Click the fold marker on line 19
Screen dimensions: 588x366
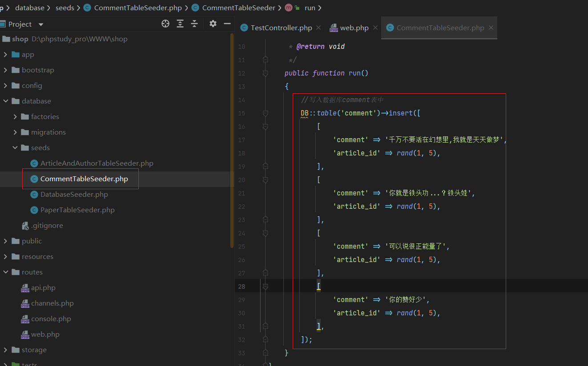(266, 166)
